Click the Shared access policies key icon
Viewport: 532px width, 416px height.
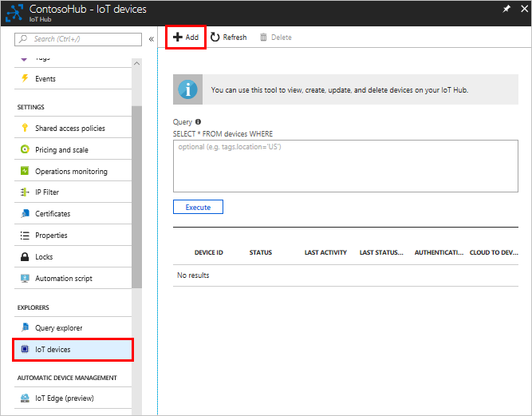pos(25,128)
